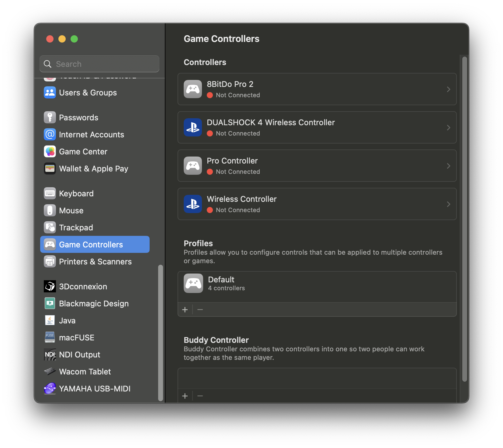Expand 8BitDo Pro 2 controller details
503x448 pixels.
coord(449,89)
